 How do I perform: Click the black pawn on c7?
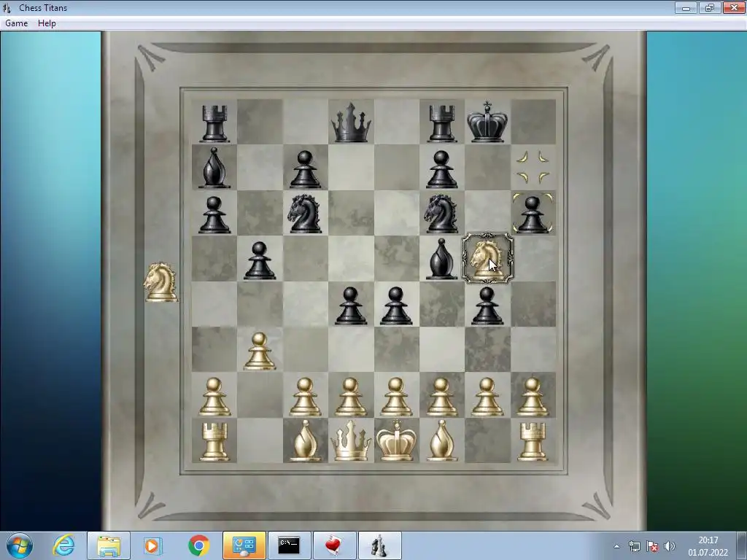tap(305, 169)
